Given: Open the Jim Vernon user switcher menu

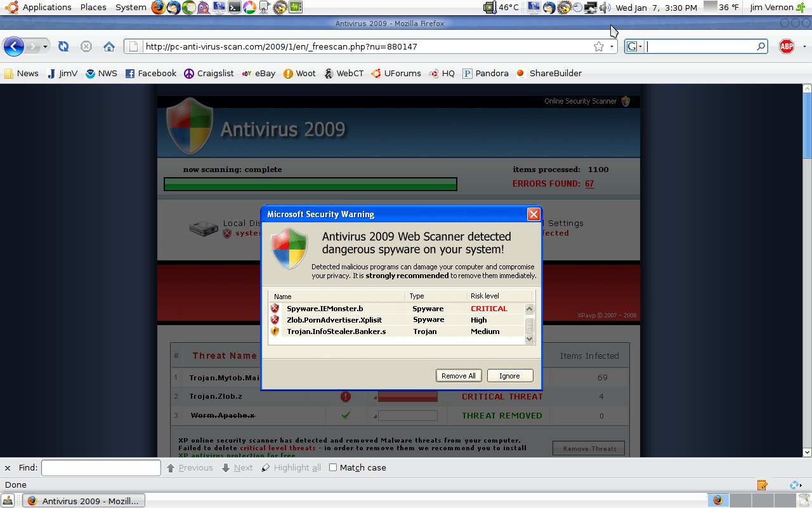Looking at the screenshot, I should [771, 8].
